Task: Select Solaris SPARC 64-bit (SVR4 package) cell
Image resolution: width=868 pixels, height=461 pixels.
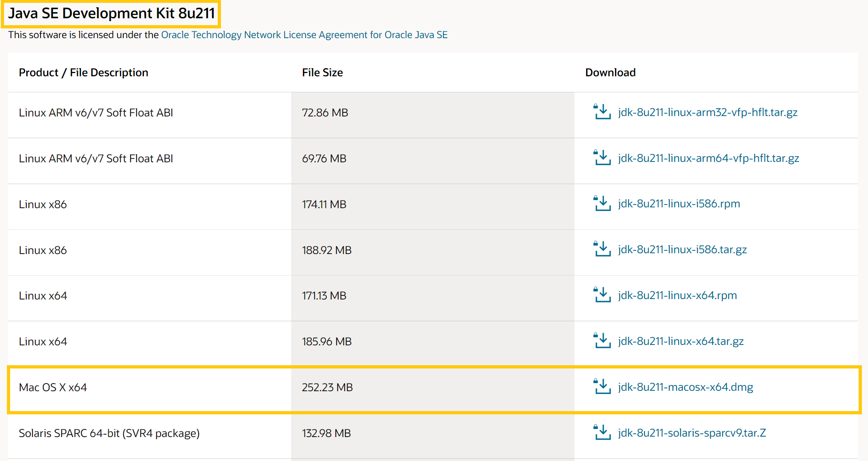Action: 150,436
